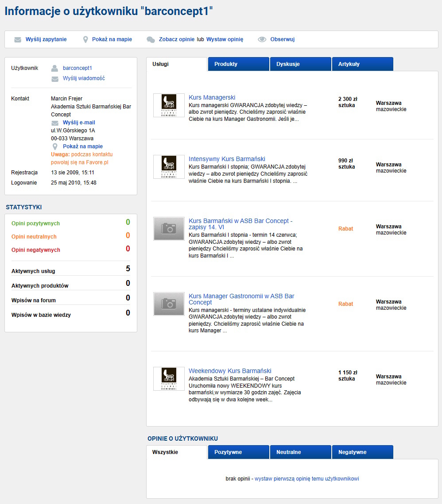Image resolution: width=442 pixels, height=504 pixels.
Task: Click envelope icon beside Wyślij zapytanie
Action: (18, 39)
